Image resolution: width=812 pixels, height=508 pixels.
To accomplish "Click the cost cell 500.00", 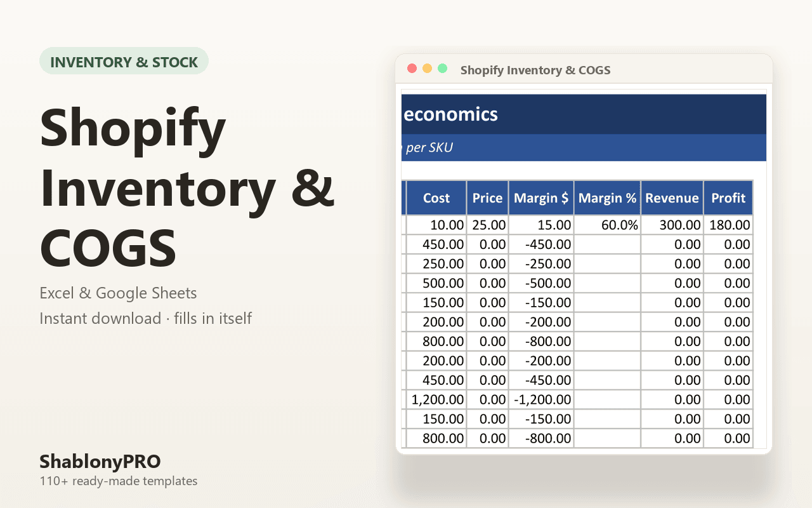I will click(x=436, y=283).
